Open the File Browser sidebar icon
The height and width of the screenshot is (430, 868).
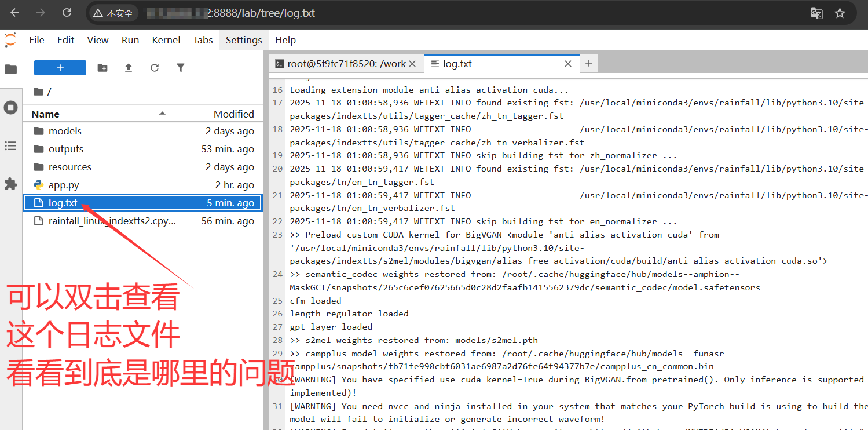point(10,70)
